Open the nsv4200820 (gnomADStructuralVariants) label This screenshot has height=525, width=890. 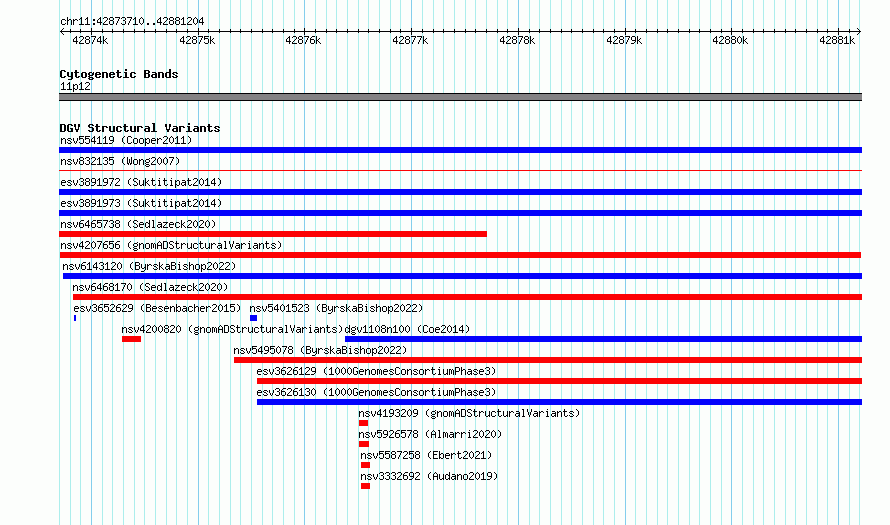pyautogui.click(x=232, y=329)
